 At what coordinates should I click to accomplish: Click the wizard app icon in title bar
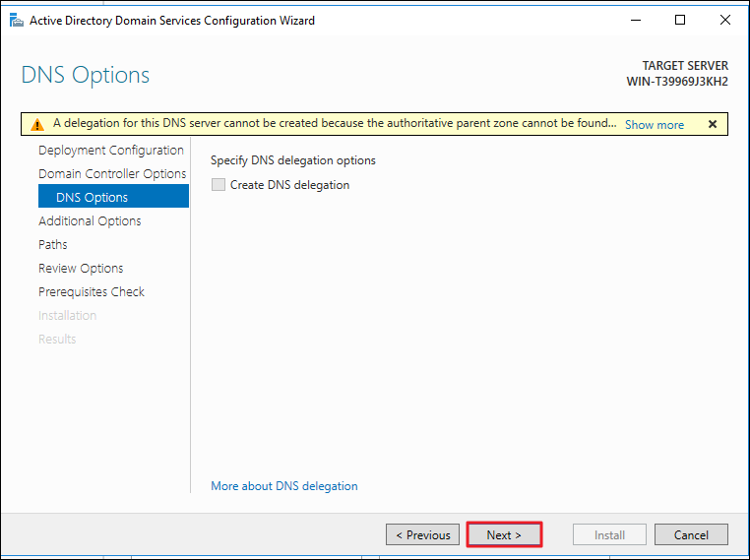click(x=17, y=20)
